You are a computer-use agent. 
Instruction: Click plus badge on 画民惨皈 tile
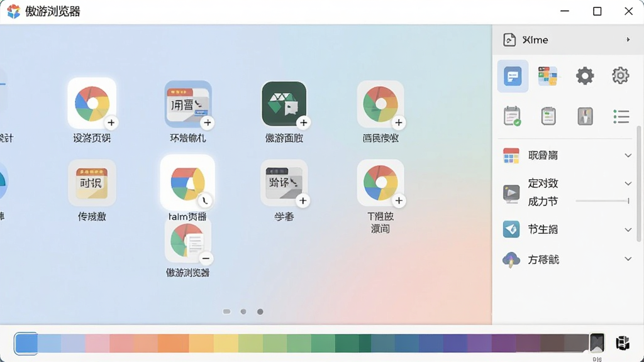[x=398, y=123]
